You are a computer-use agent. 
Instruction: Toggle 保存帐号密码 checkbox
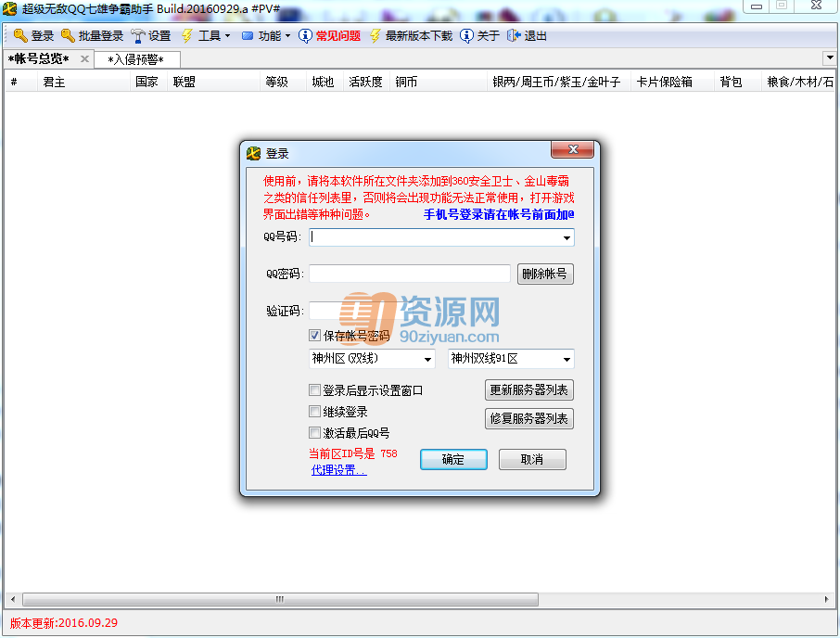pos(315,336)
